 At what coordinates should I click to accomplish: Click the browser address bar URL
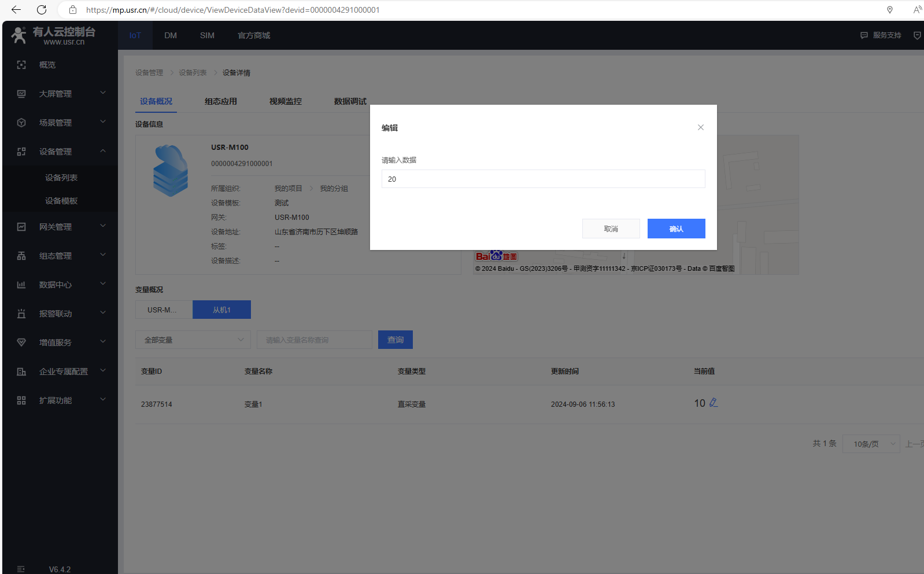[x=233, y=10]
